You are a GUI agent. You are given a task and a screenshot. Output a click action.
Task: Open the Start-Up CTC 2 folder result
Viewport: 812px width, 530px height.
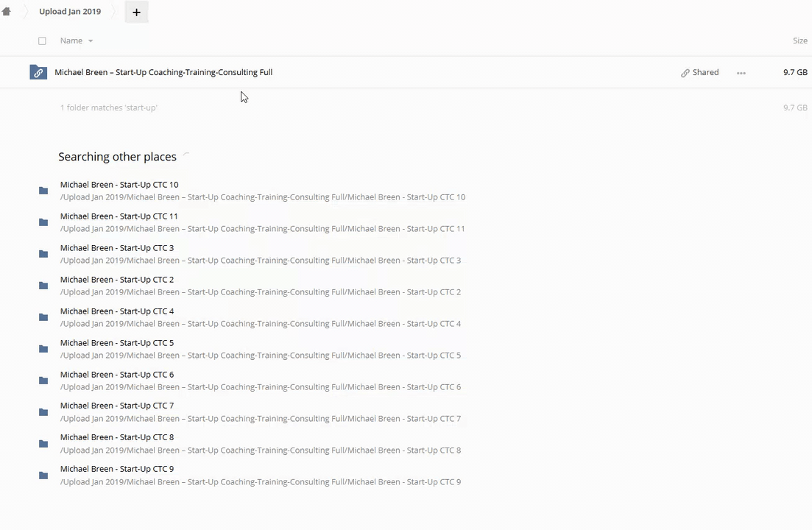pyautogui.click(x=117, y=280)
